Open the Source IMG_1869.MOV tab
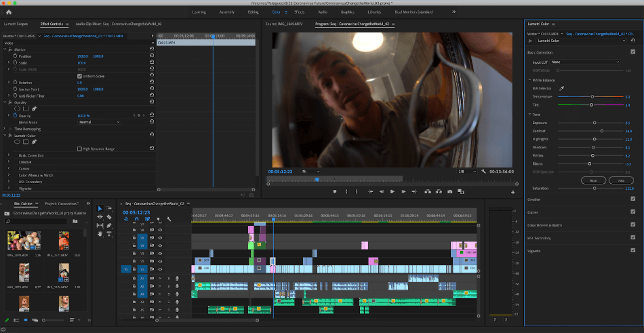 click(285, 24)
